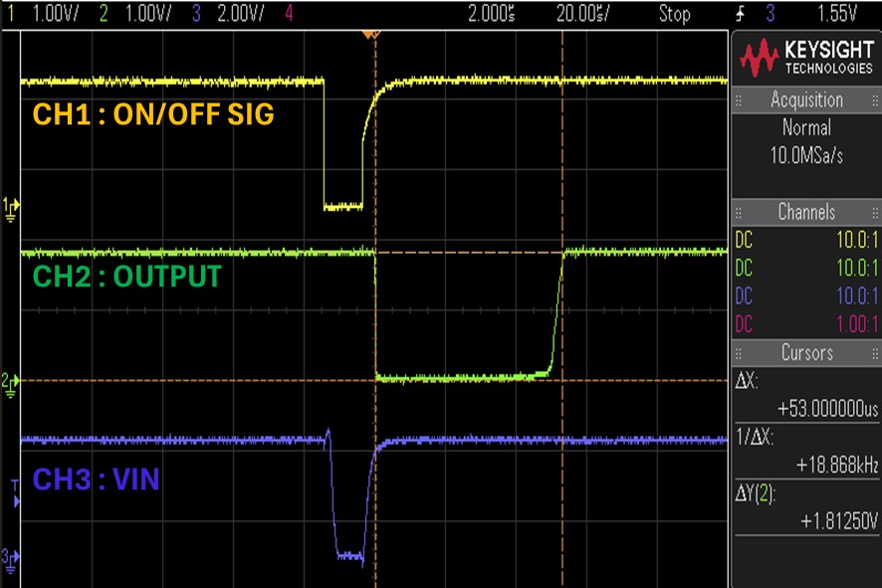Click the trigger level T marker

coord(16,493)
